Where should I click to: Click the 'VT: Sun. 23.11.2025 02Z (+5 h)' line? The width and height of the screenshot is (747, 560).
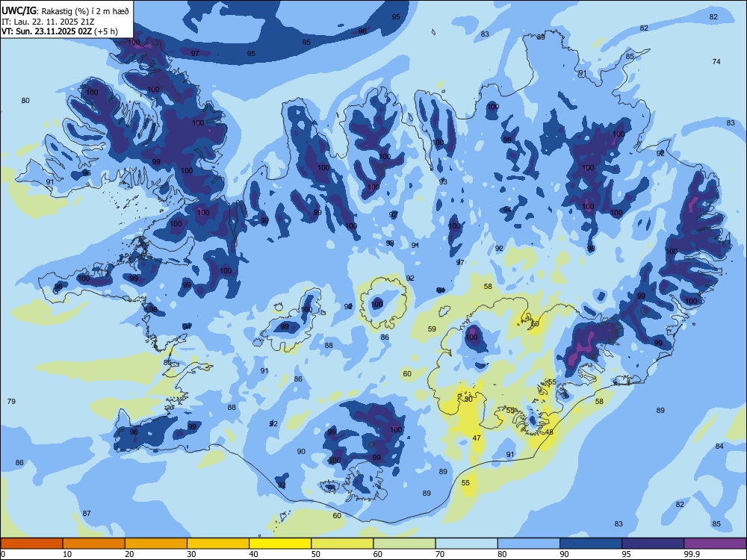tap(60, 31)
